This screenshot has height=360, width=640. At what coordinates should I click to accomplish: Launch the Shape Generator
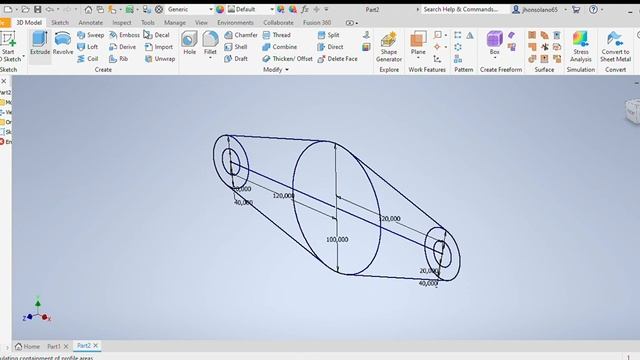pyautogui.click(x=389, y=47)
